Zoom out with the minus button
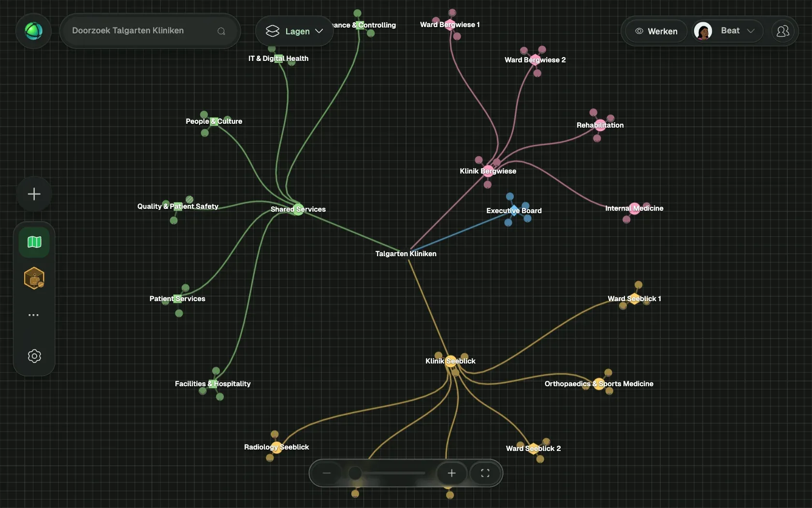 (326, 473)
